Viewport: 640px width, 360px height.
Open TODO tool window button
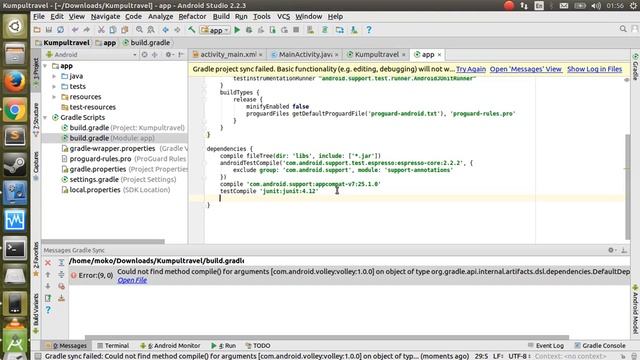[258, 346]
